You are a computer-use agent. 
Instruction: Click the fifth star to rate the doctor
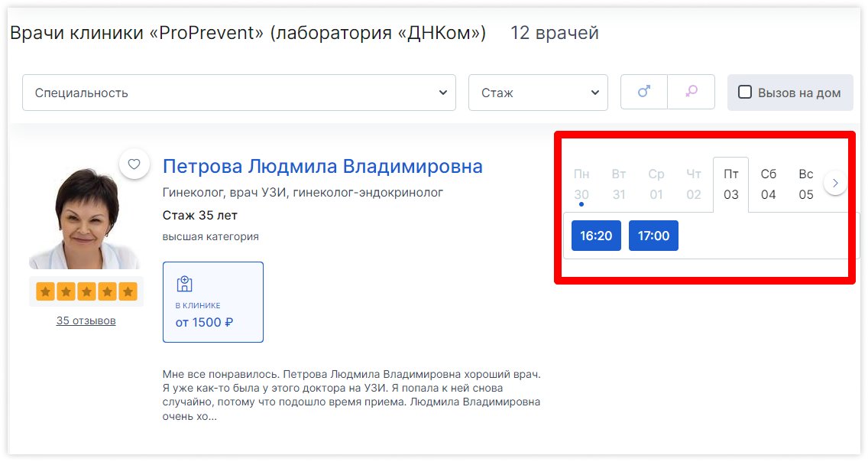(128, 291)
